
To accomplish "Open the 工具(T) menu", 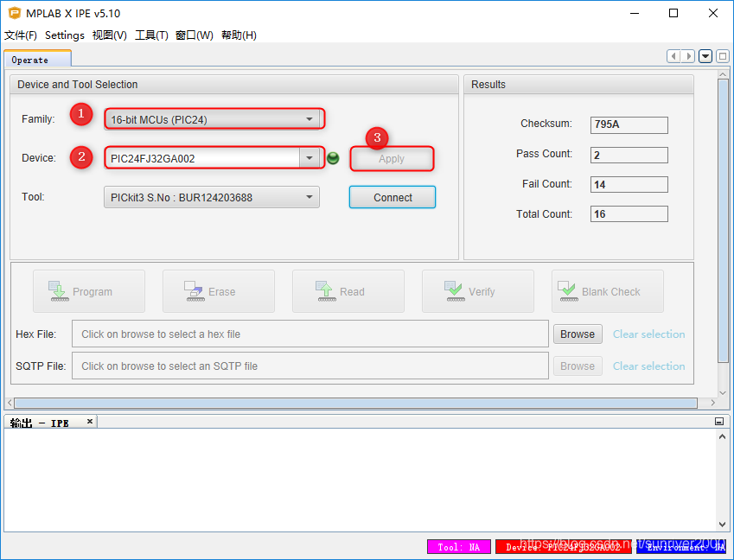I will 151,35.
